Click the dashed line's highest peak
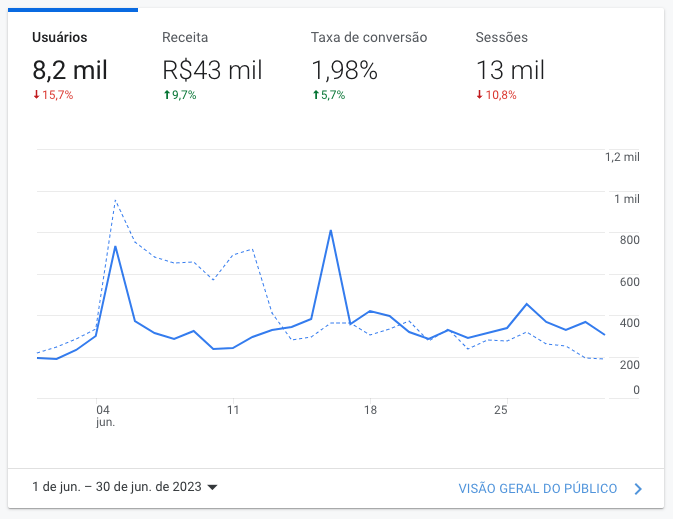This screenshot has width=673, height=519. (x=116, y=200)
